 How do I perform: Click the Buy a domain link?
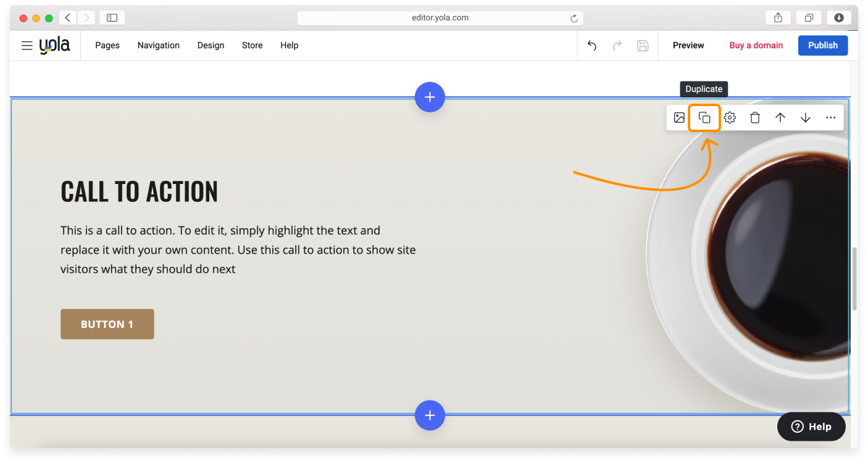[x=756, y=46]
